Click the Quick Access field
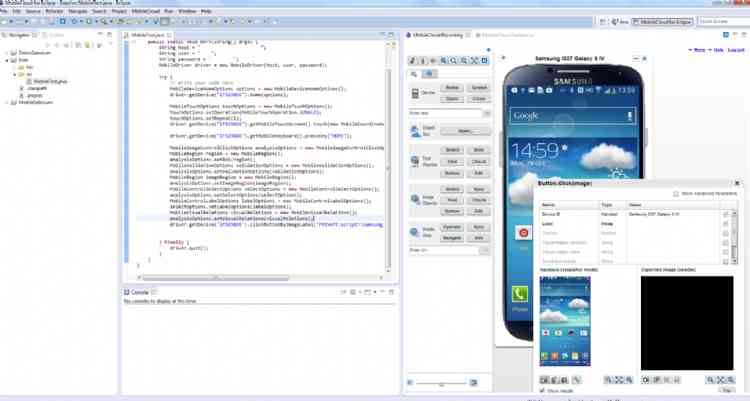The height and width of the screenshot is (401, 750). 724,22
